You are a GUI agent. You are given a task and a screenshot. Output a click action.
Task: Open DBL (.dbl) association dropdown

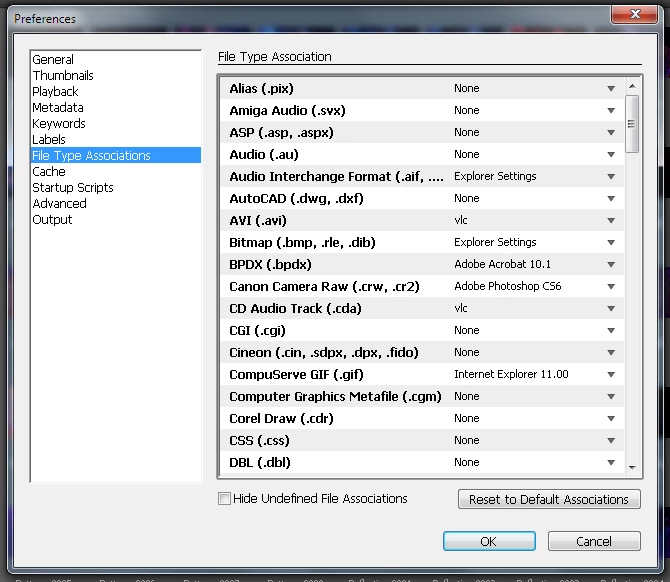(611, 463)
